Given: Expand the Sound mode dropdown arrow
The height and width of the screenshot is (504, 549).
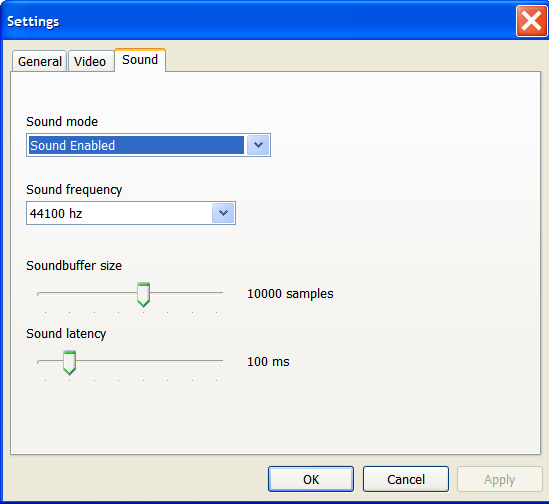Looking at the screenshot, I should tap(258, 145).
